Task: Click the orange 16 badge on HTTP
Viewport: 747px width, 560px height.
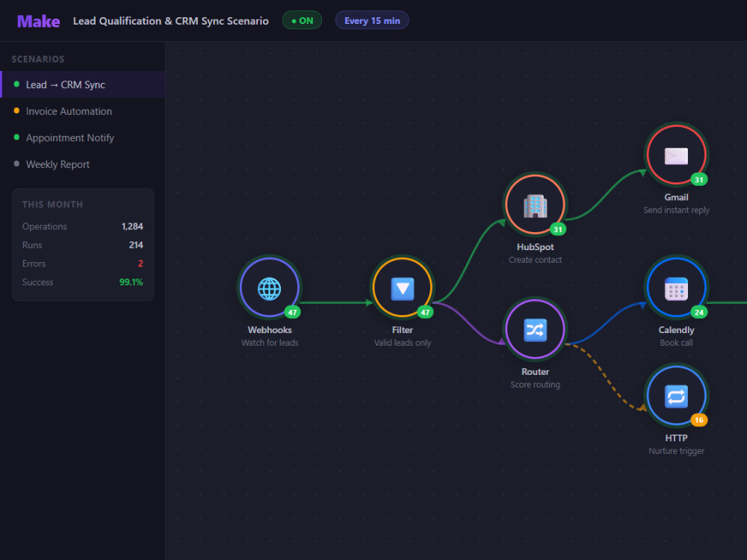Action: (699, 420)
